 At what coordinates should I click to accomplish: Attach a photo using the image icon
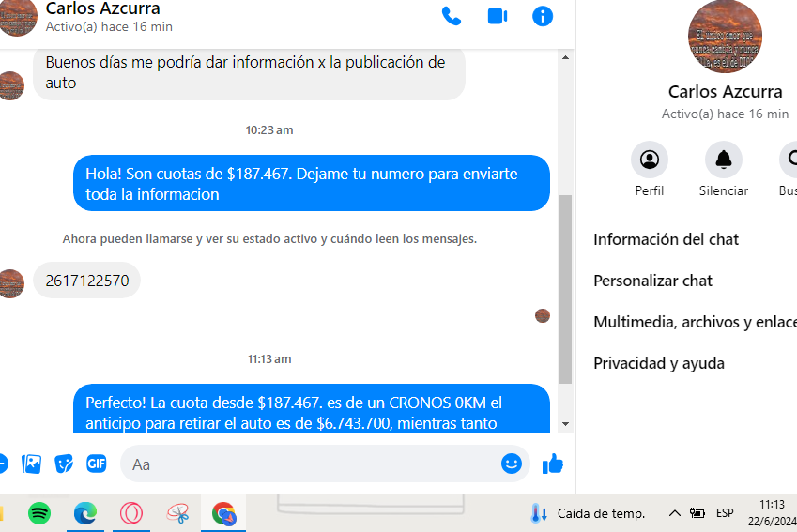pyautogui.click(x=32, y=464)
